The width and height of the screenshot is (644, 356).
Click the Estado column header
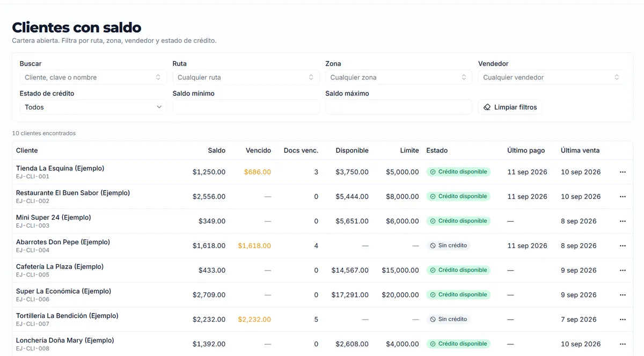(437, 151)
